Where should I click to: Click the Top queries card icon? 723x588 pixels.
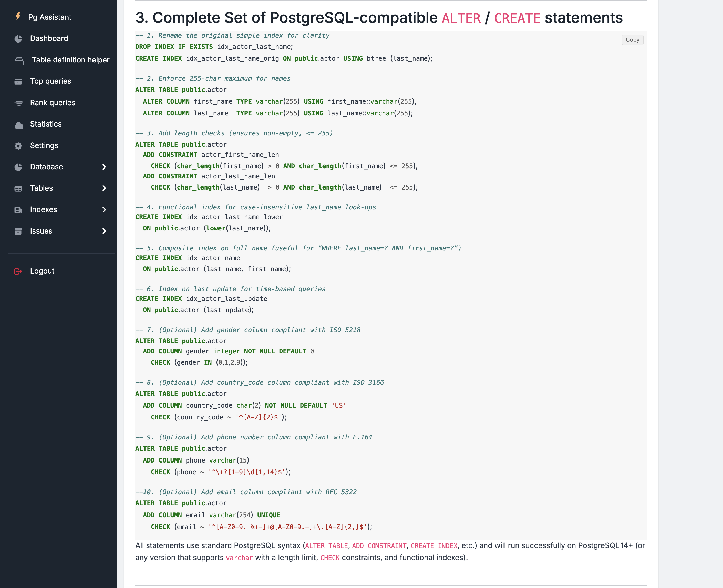18,82
